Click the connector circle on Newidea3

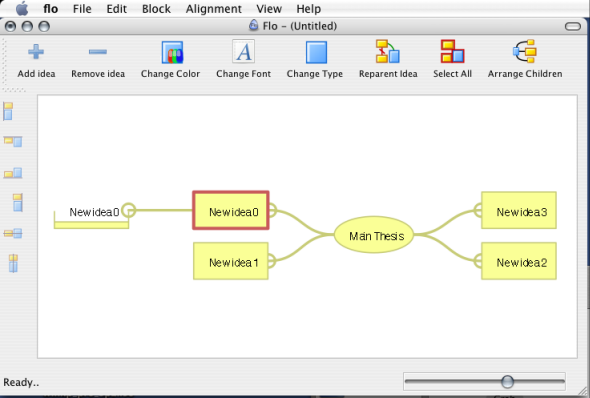click(478, 210)
